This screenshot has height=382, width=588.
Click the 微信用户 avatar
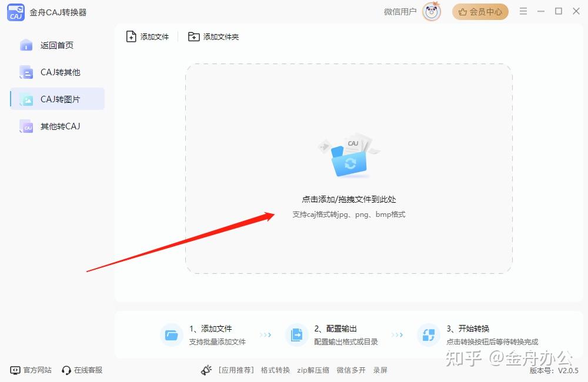click(431, 11)
